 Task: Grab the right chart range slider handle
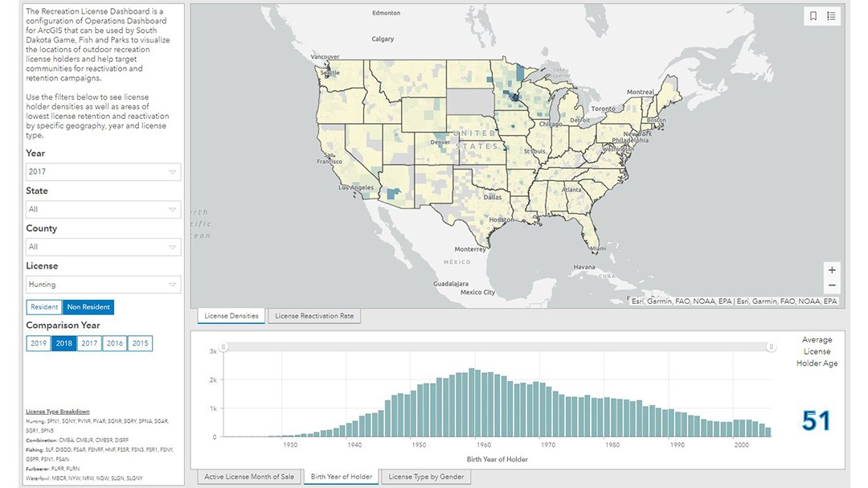point(771,347)
